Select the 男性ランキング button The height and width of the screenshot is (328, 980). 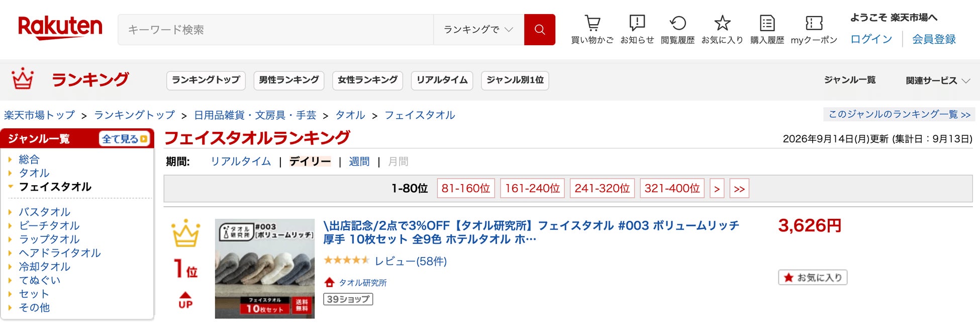pyautogui.click(x=289, y=80)
